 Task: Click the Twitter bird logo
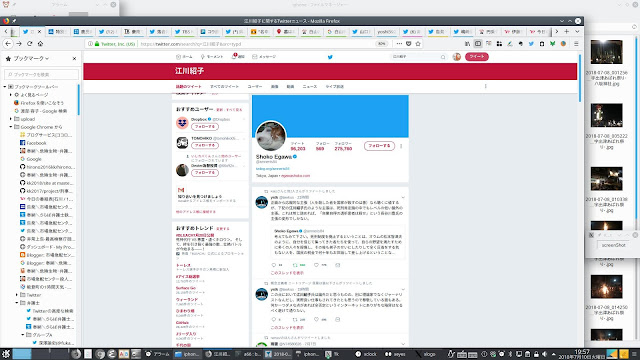click(x=330, y=57)
